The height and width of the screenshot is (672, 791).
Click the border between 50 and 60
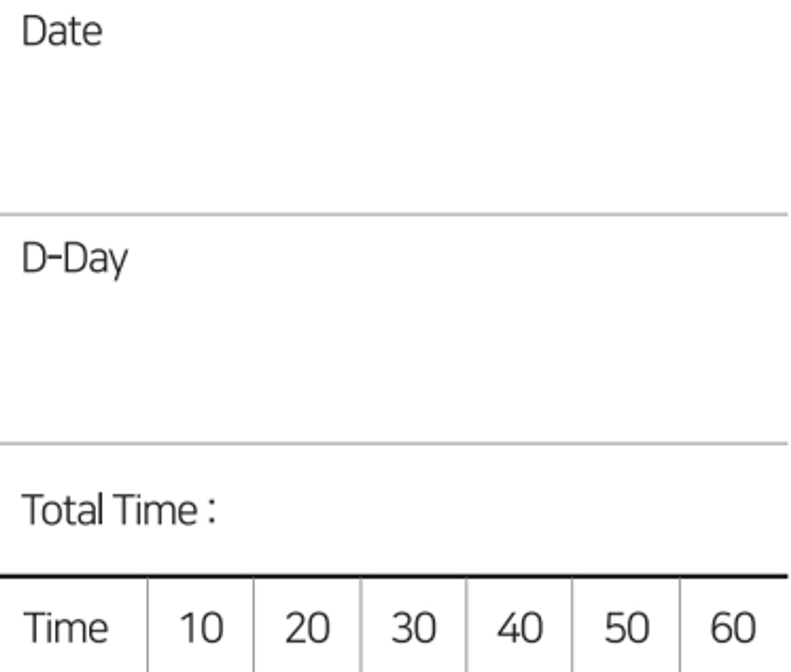point(680,626)
